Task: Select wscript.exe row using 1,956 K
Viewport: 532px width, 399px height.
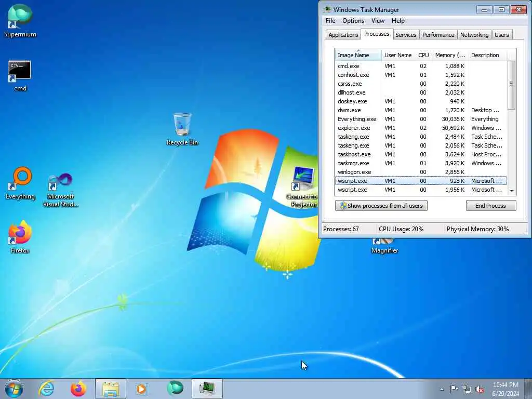Action: point(421,190)
